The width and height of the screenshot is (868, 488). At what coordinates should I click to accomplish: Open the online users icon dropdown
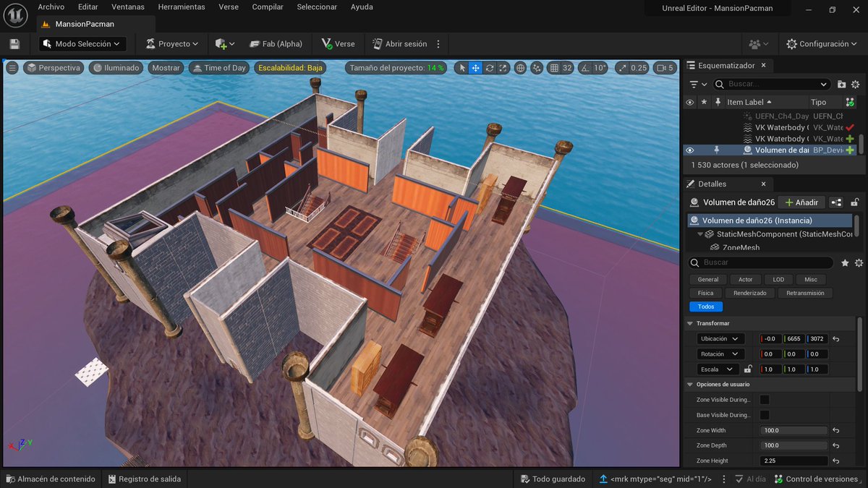759,44
